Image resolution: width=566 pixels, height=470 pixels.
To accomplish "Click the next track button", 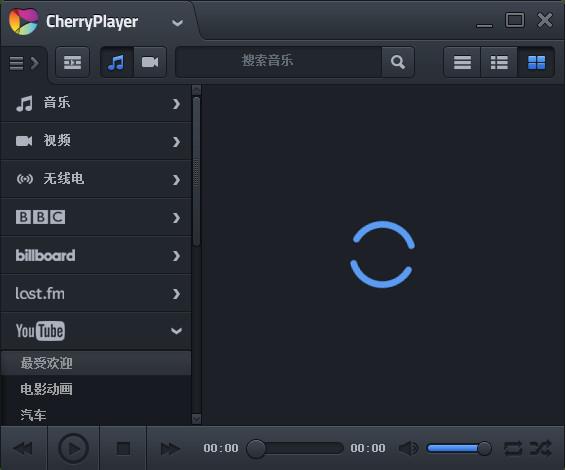I will (170, 449).
